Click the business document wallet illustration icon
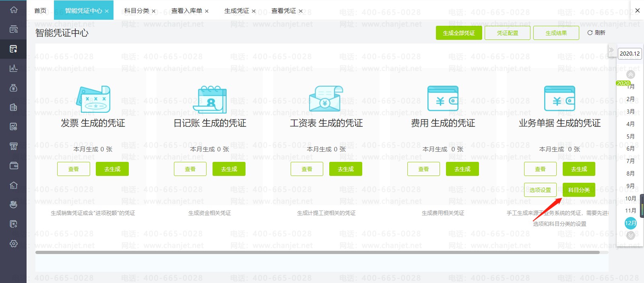The width and height of the screenshot is (644, 283). pos(559,99)
